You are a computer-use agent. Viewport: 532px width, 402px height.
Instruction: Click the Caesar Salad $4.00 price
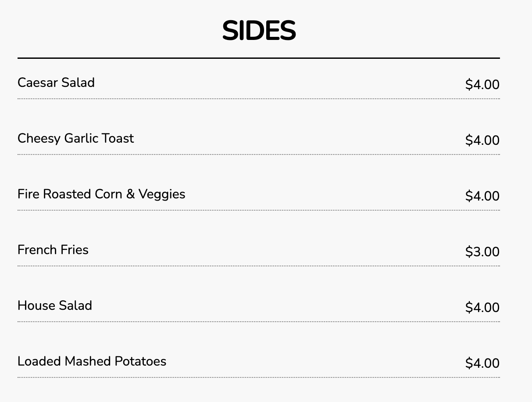482,84
